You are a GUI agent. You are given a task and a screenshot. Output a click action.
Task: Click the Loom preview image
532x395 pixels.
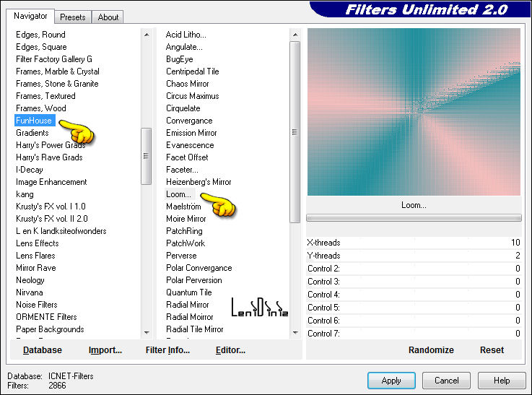(414, 112)
